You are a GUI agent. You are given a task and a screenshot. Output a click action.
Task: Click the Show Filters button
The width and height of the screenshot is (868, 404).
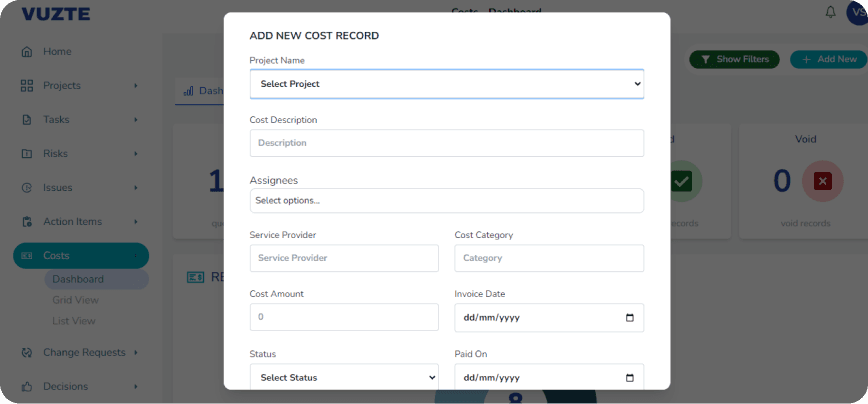(x=734, y=59)
